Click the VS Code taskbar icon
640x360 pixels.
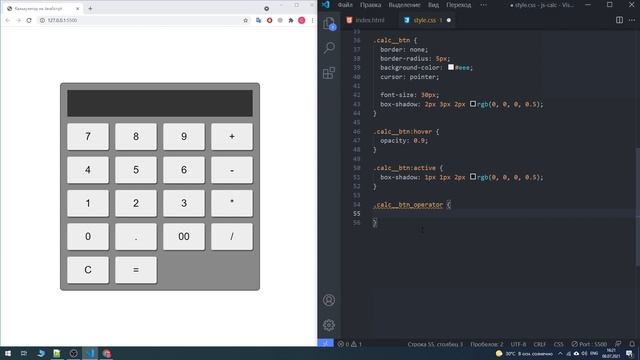(90, 353)
